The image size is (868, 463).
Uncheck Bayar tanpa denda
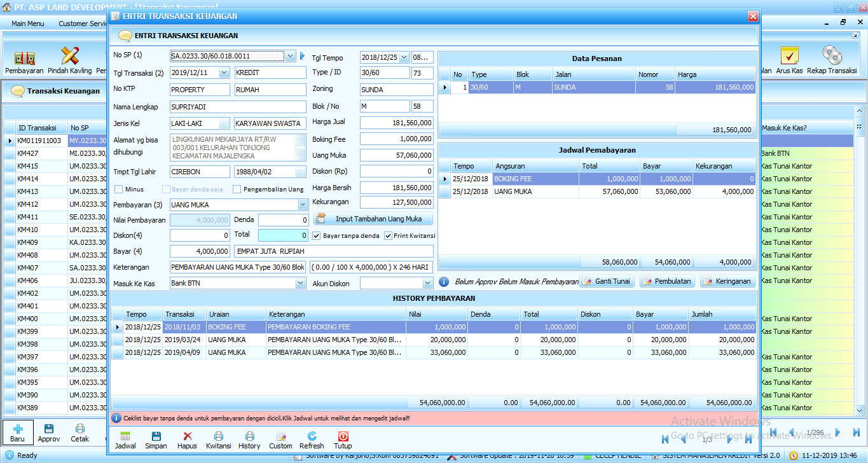pos(317,236)
